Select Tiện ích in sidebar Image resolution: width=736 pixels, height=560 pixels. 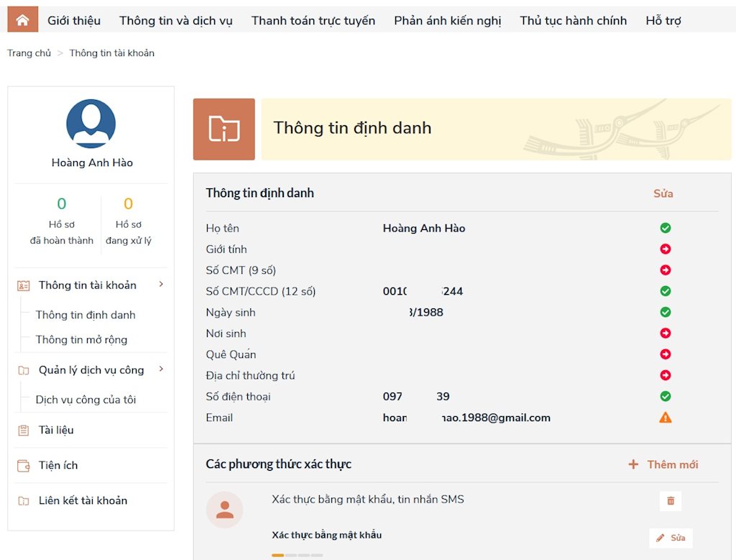58,465
